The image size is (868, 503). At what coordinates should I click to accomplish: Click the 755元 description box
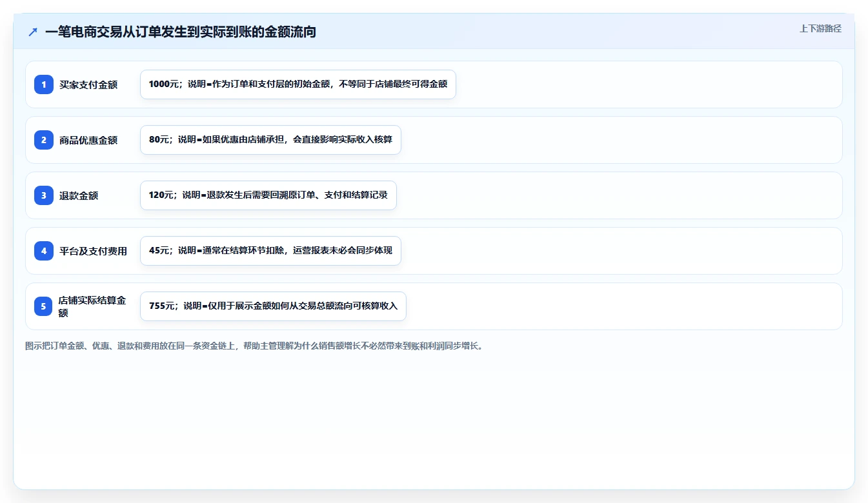point(273,306)
